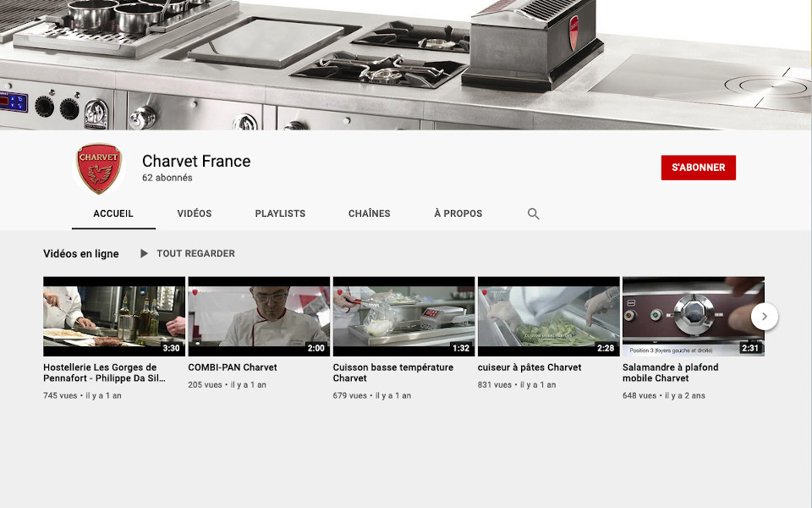This screenshot has height=508, width=812.
Task: Click the COMBI-PAN Charvet title
Action: coord(233,367)
